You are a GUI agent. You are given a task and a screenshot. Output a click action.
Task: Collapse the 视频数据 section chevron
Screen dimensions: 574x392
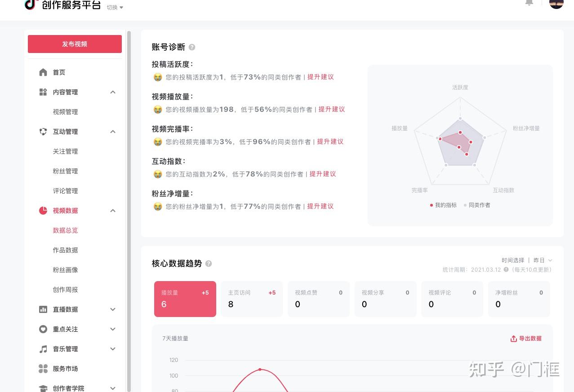[x=113, y=211]
